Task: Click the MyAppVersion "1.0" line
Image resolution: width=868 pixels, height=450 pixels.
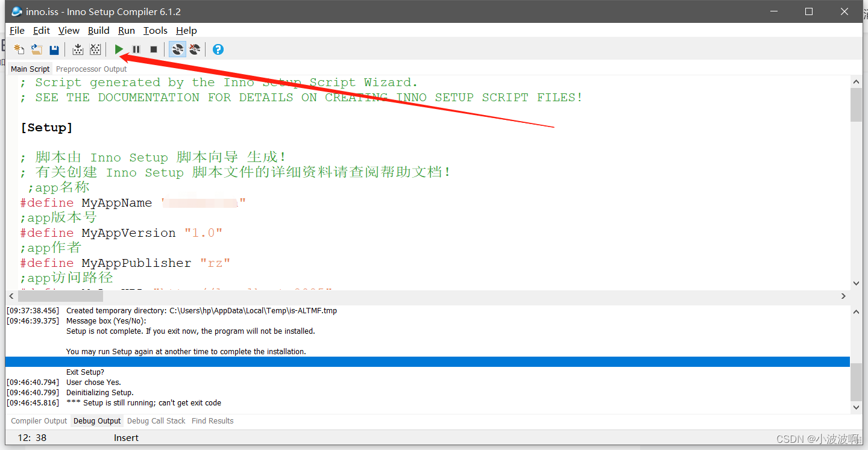Action: click(x=121, y=233)
